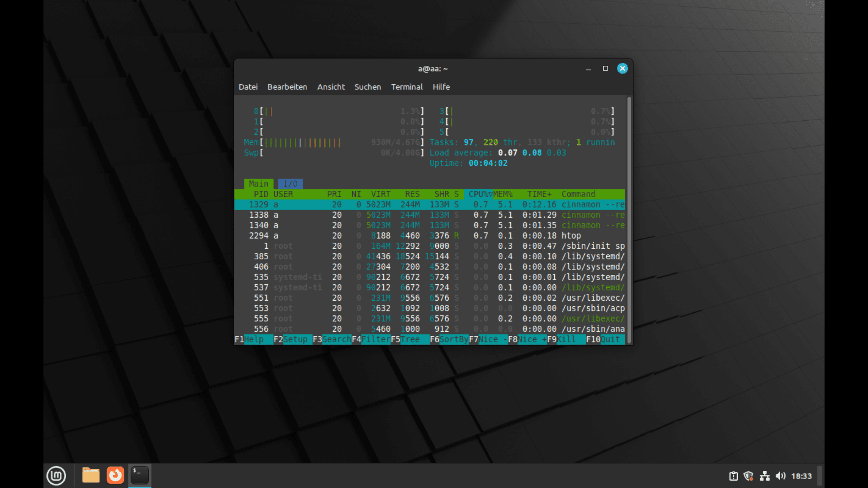
Task: Click the Uptime 00:04:02 value
Action: click(x=488, y=163)
